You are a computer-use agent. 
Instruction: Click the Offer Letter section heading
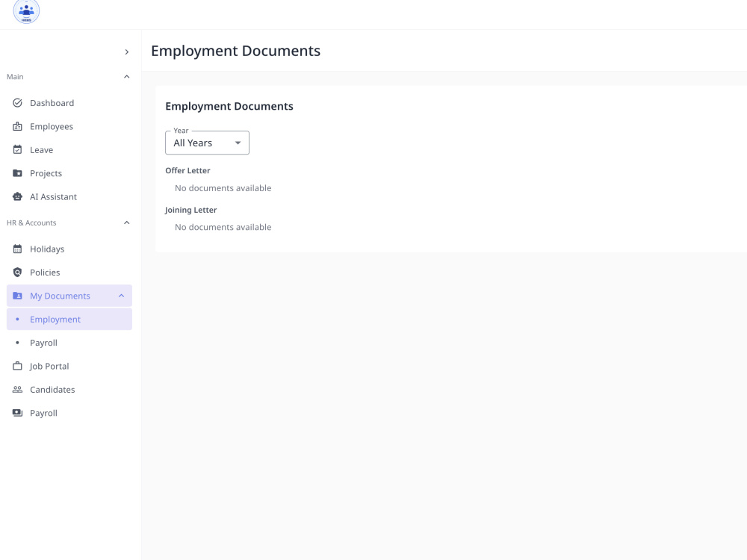[x=187, y=170]
